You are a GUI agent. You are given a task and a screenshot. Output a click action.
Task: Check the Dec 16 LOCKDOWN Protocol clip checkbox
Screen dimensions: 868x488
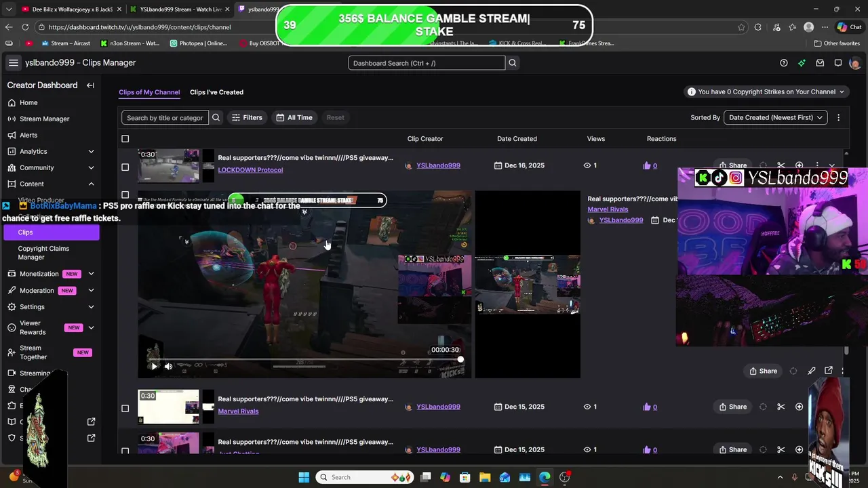pyautogui.click(x=125, y=167)
